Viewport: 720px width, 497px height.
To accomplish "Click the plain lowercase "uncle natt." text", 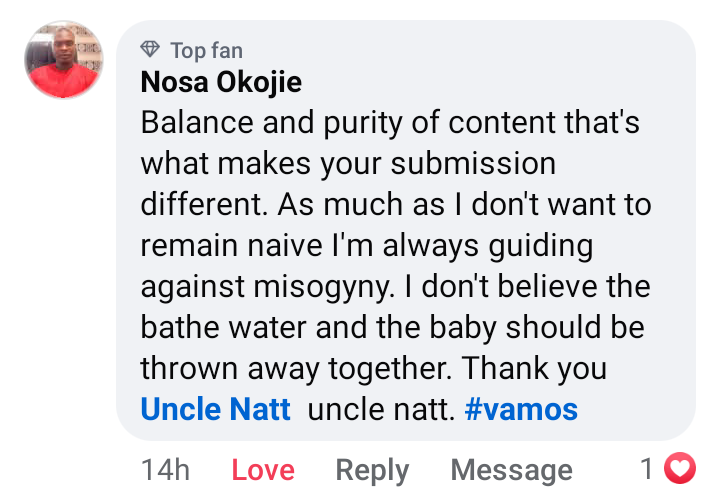I will (x=380, y=409).
